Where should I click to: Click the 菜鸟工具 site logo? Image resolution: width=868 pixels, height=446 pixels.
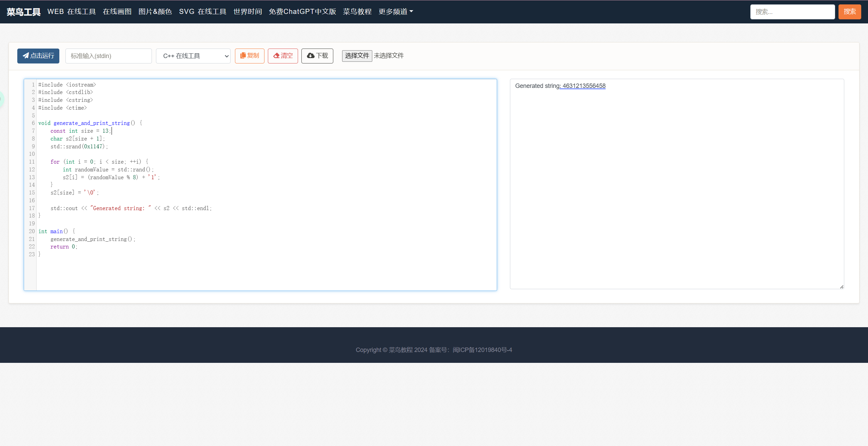(x=24, y=12)
